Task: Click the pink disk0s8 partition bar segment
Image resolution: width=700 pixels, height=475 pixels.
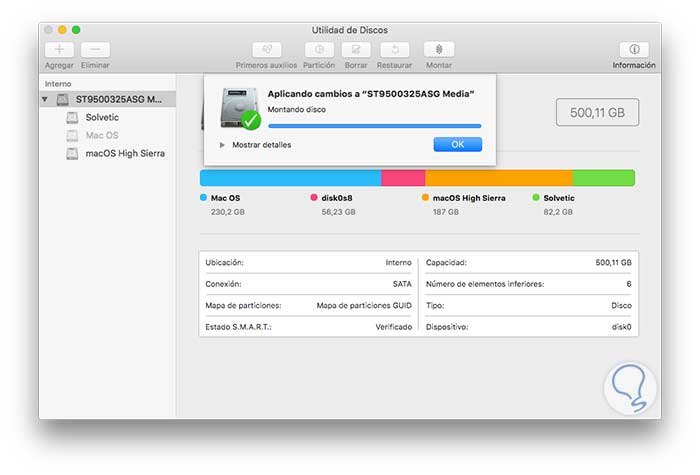Action: point(403,178)
